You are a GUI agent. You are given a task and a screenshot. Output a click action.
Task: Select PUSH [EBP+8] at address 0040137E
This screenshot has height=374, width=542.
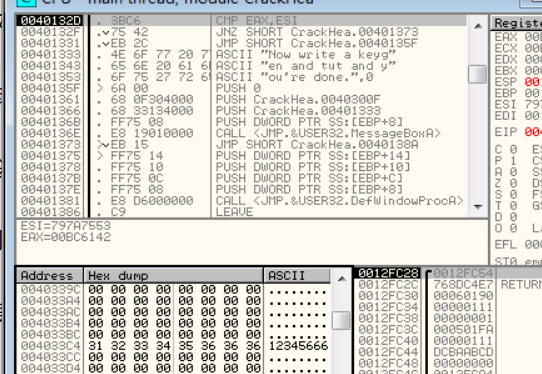click(309, 189)
